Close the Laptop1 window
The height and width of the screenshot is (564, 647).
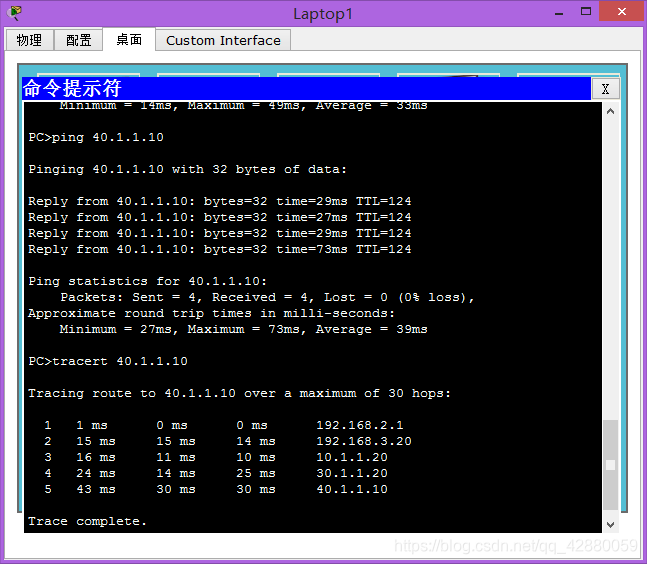point(621,12)
